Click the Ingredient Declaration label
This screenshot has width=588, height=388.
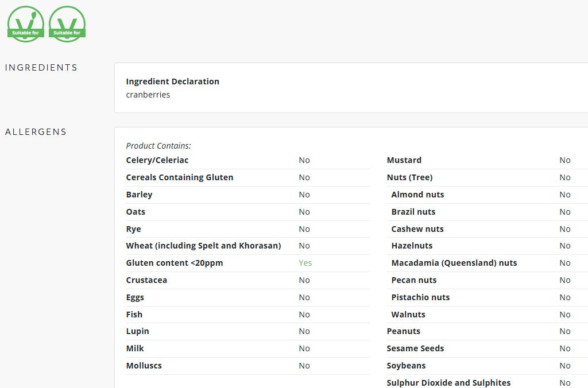click(172, 82)
